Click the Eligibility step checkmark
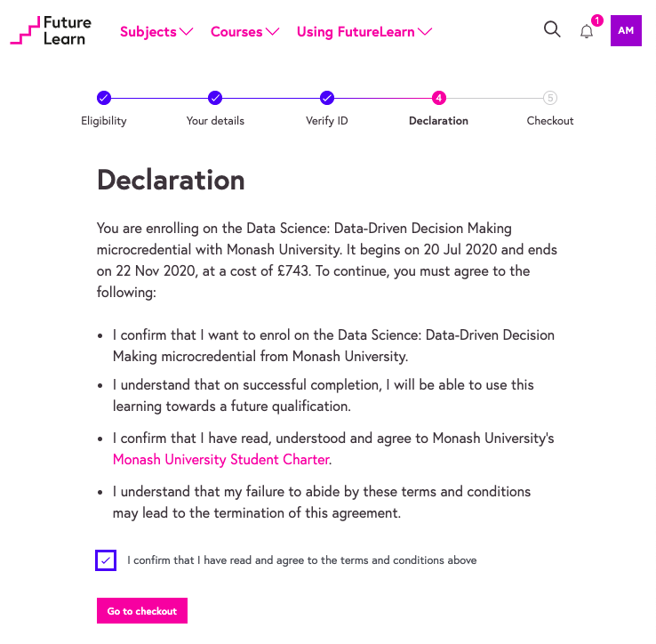 pyautogui.click(x=104, y=98)
